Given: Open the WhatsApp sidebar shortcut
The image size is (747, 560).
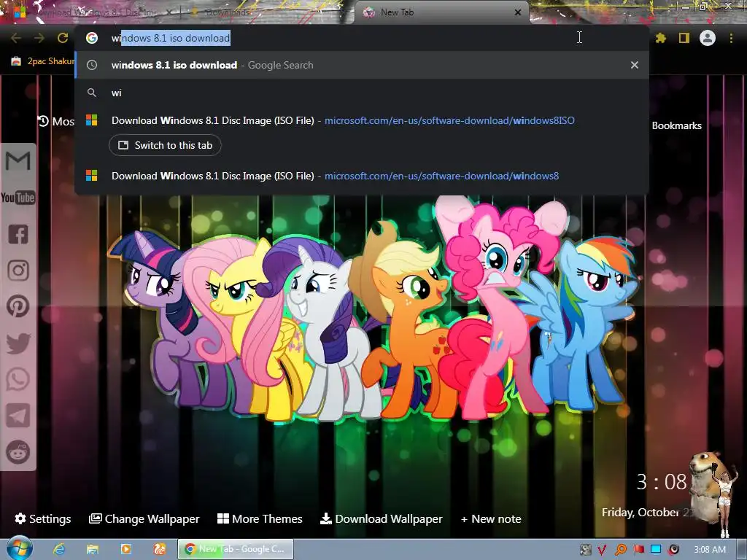Looking at the screenshot, I should [18, 379].
